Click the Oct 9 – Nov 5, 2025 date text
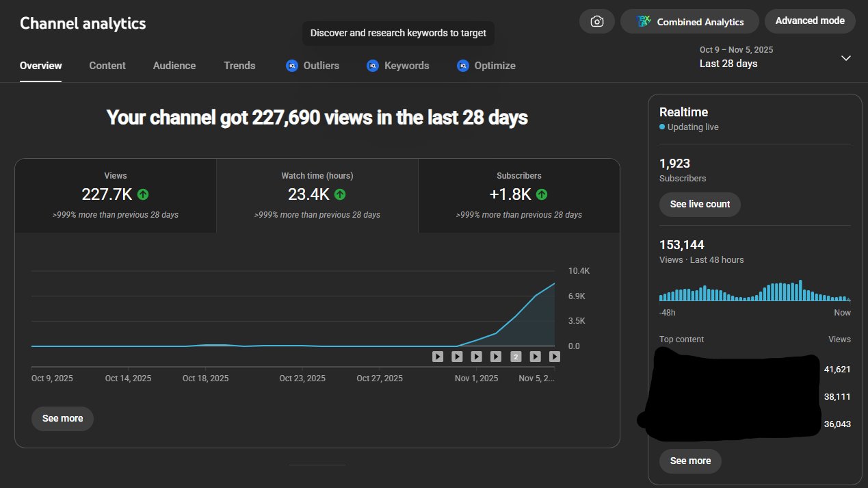Viewport: 868px width, 488px height. point(736,50)
